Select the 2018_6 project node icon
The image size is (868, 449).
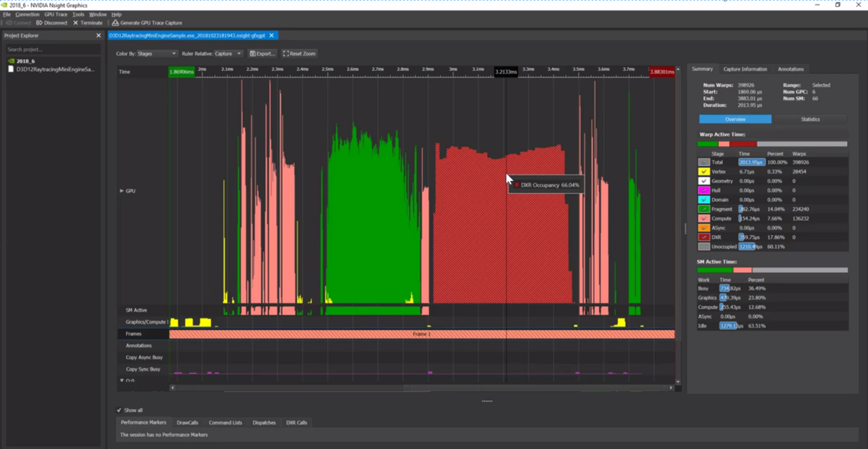coord(11,61)
